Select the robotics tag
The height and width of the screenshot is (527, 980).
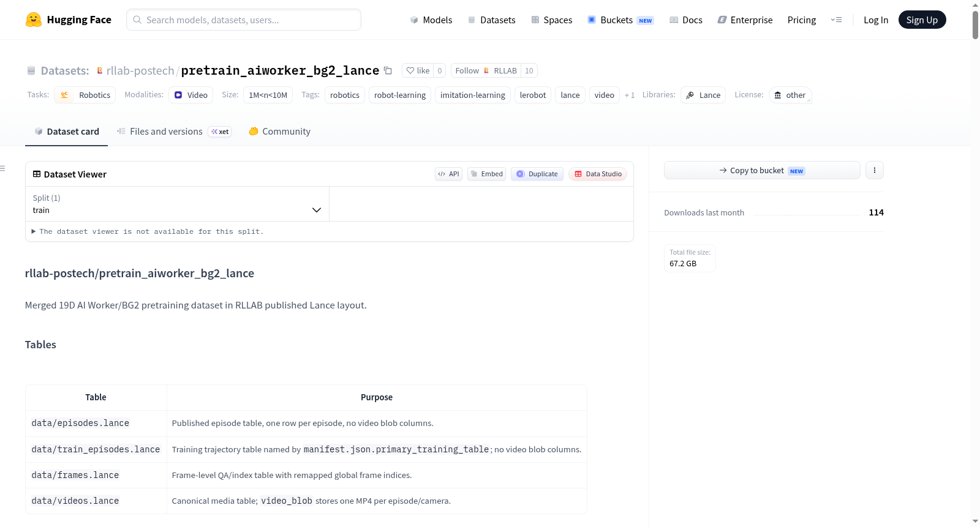345,95
